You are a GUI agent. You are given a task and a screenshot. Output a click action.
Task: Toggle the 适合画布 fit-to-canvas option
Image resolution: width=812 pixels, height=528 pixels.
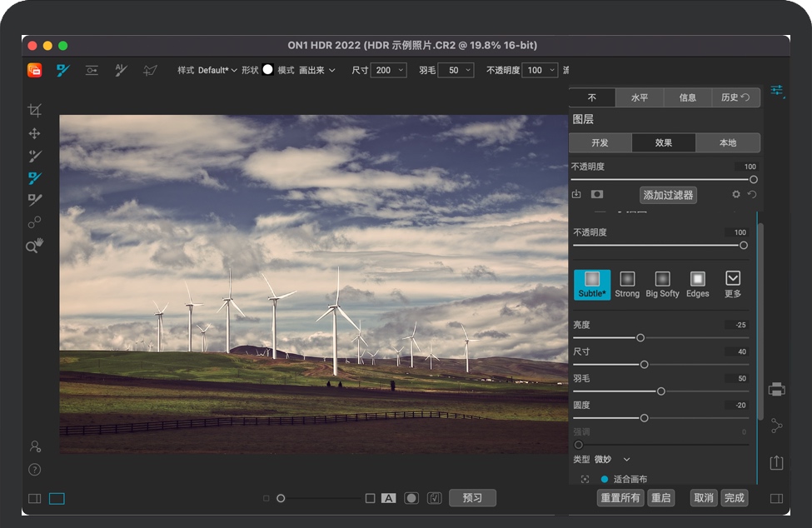coord(605,479)
